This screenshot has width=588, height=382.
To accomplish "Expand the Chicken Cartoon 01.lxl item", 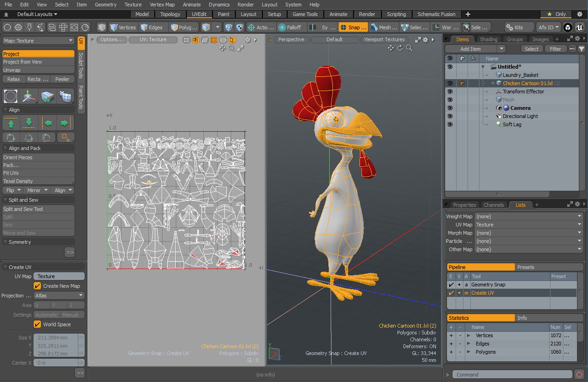I will [x=493, y=83].
